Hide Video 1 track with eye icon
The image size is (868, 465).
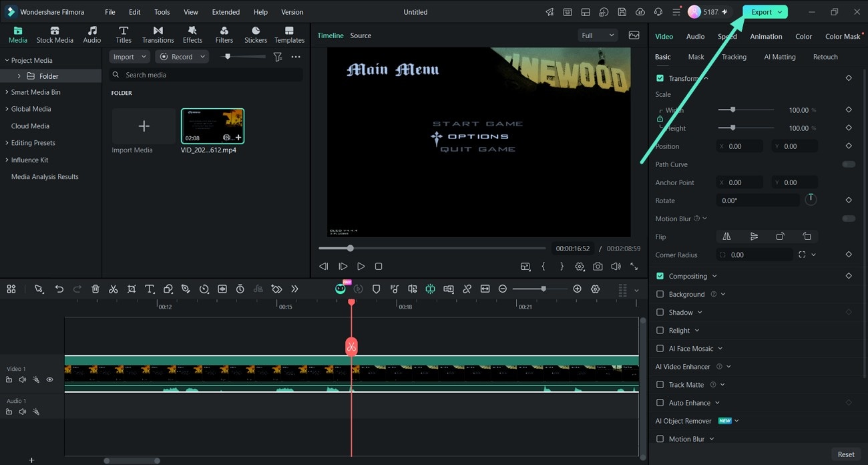point(49,379)
